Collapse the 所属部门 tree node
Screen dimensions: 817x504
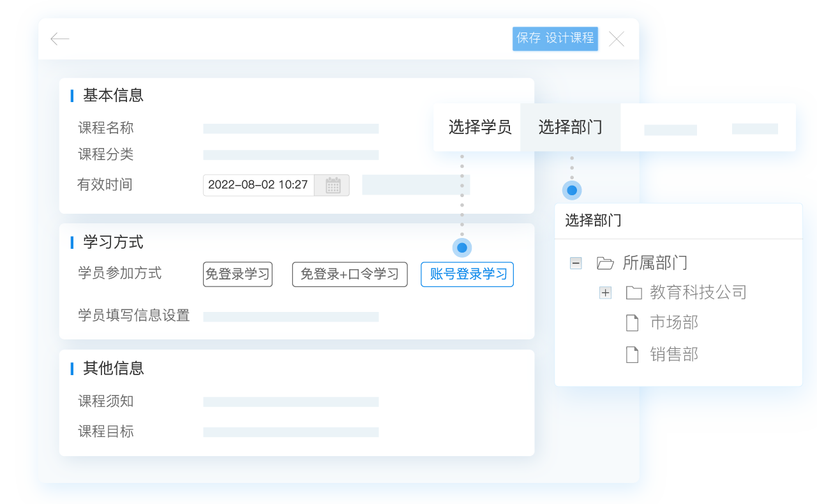(576, 263)
